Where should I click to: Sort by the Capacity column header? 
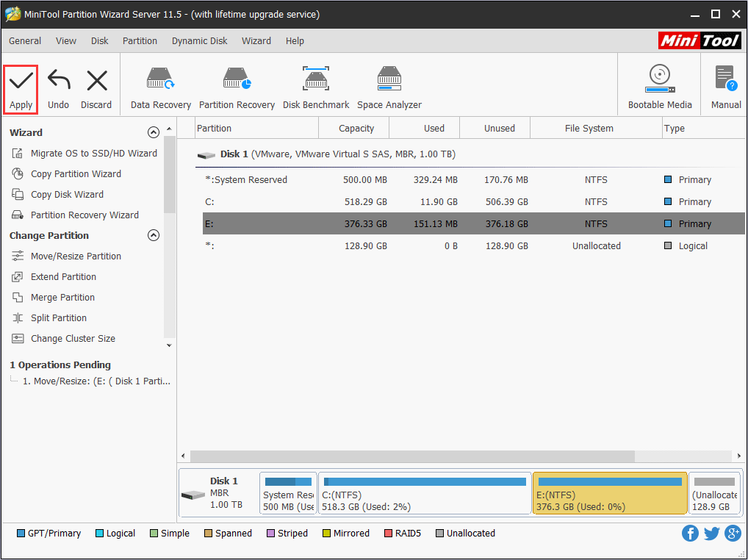point(354,129)
